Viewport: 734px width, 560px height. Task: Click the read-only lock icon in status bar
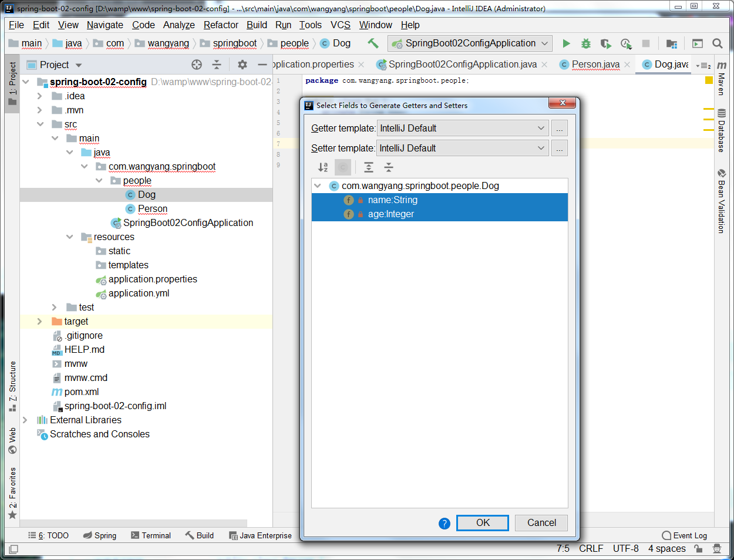tap(698, 549)
